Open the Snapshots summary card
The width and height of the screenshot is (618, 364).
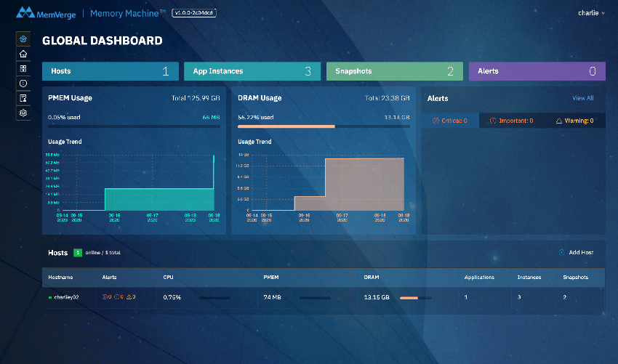tap(395, 71)
